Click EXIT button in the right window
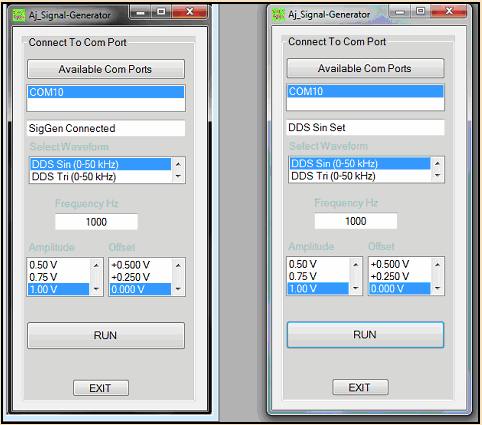 point(360,387)
